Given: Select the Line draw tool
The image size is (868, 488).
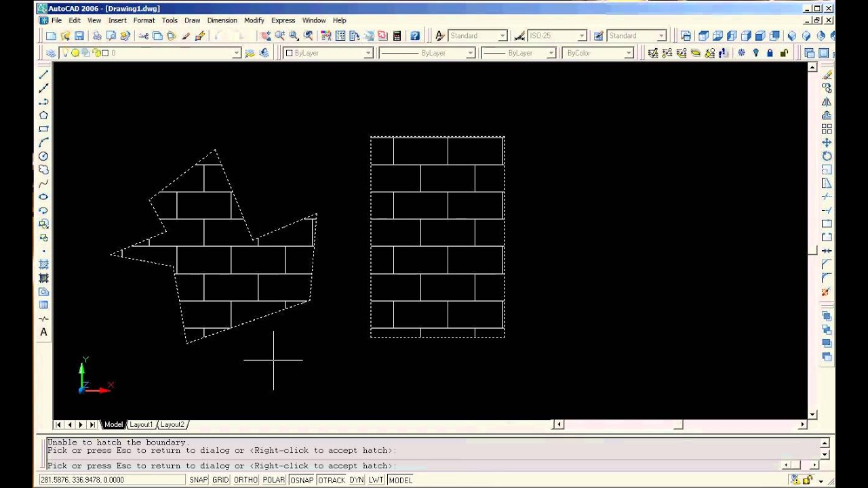Looking at the screenshot, I should pos(43,75).
